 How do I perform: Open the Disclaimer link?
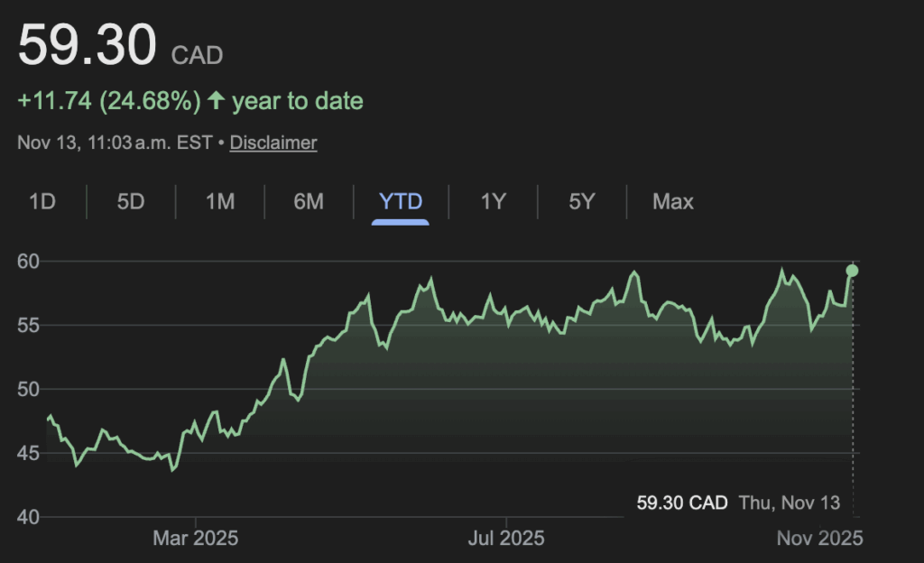pyautogui.click(x=273, y=143)
